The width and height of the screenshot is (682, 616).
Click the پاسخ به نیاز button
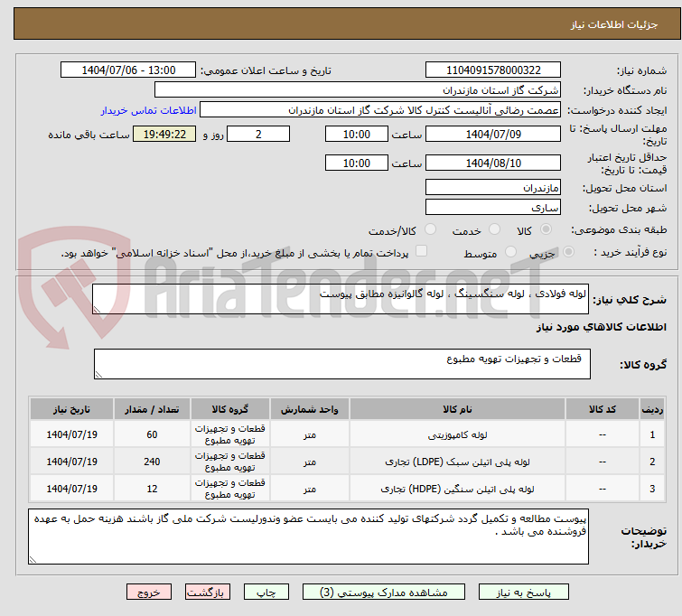[526, 593]
